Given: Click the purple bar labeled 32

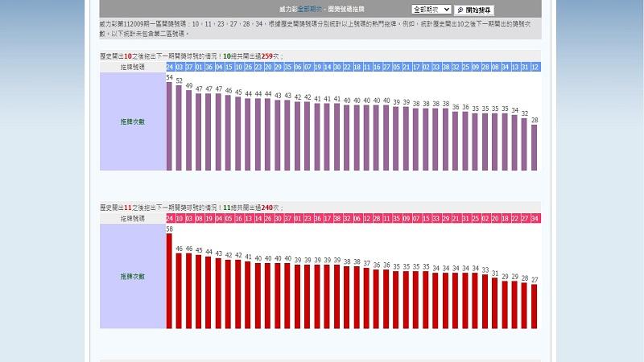Looking at the screenshot, I should click(x=525, y=145).
